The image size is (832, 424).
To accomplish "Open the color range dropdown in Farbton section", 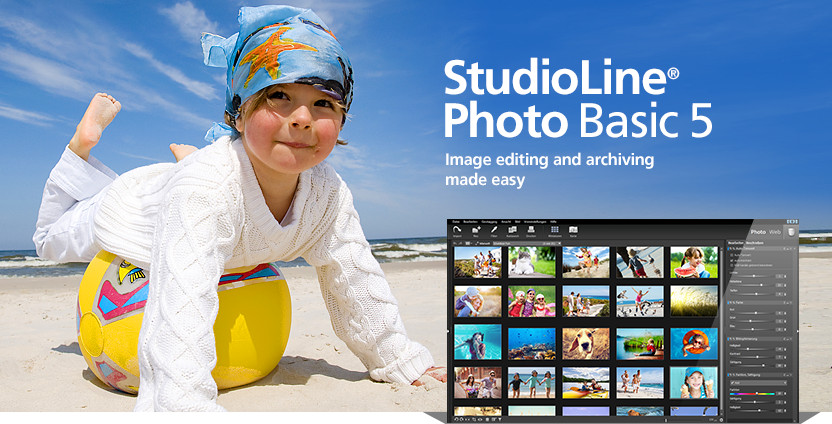I will [758, 383].
